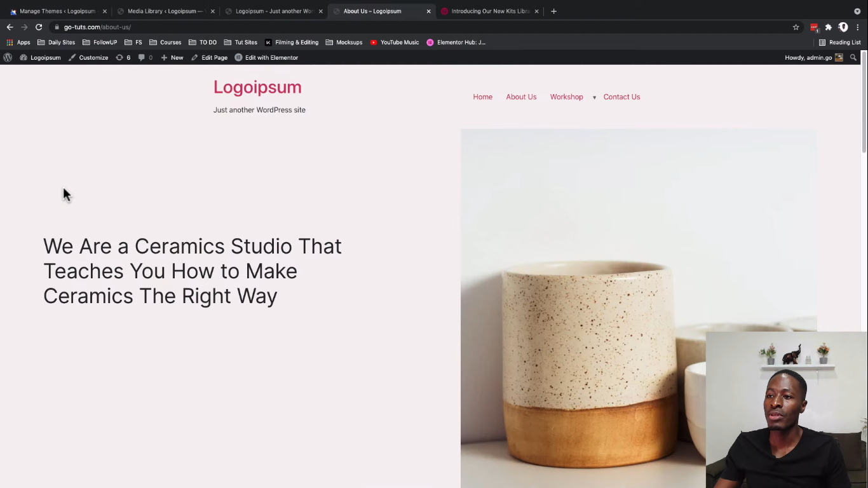Open the Tut Sites bookmark folder
Screen dimensions: 868x488
pos(241,43)
